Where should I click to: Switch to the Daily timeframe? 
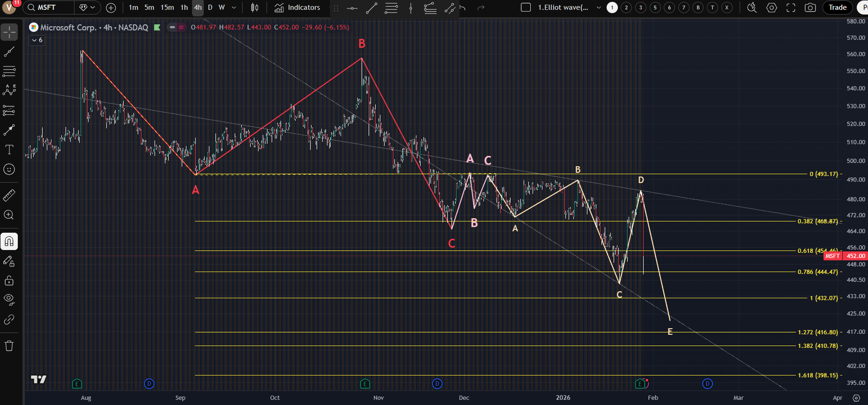coord(210,7)
